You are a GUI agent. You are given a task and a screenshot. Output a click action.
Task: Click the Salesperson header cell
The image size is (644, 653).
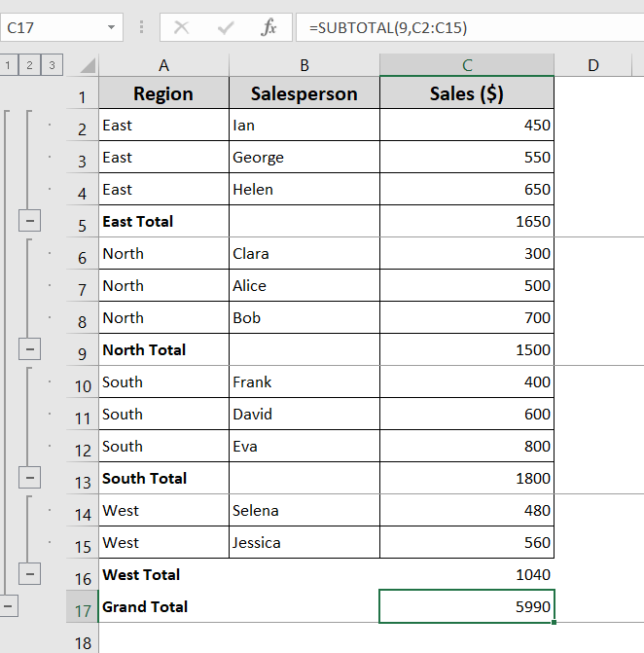304,93
